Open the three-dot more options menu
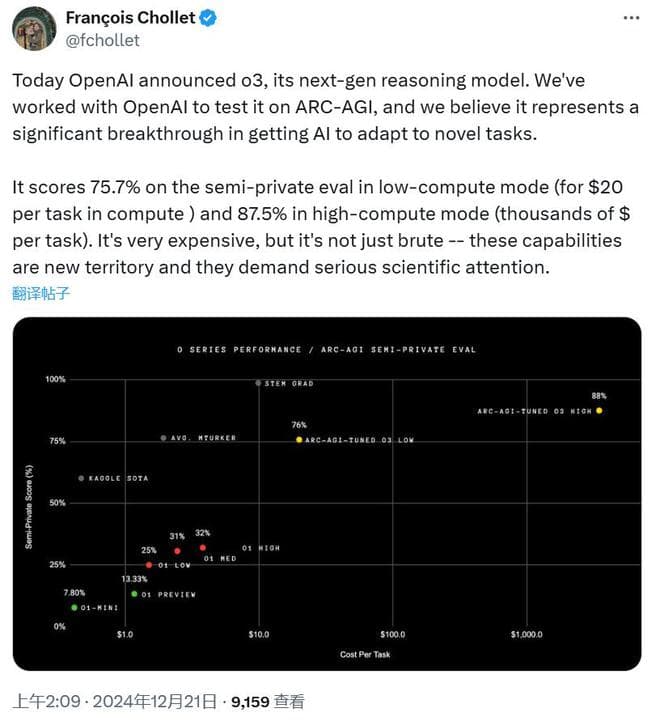 [629, 20]
